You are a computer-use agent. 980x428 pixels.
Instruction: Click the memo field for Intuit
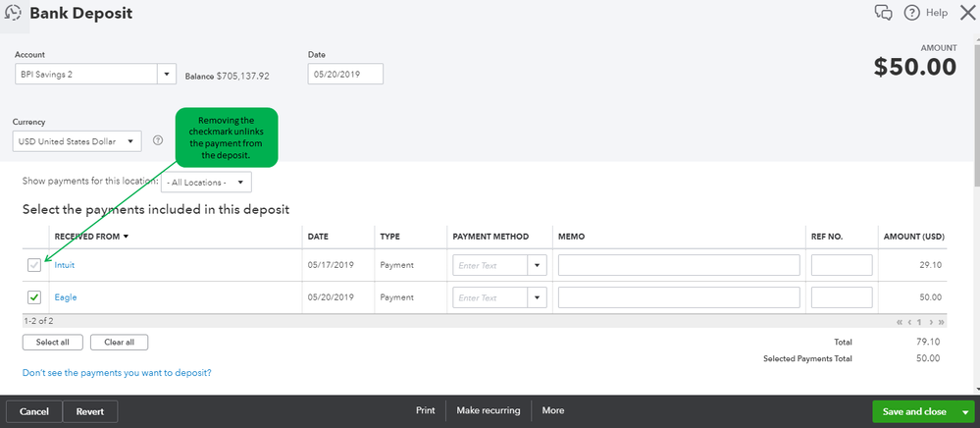(679, 265)
